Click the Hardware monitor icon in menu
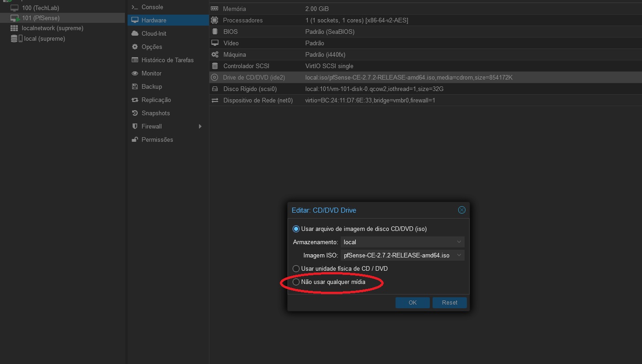 (135, 20)
